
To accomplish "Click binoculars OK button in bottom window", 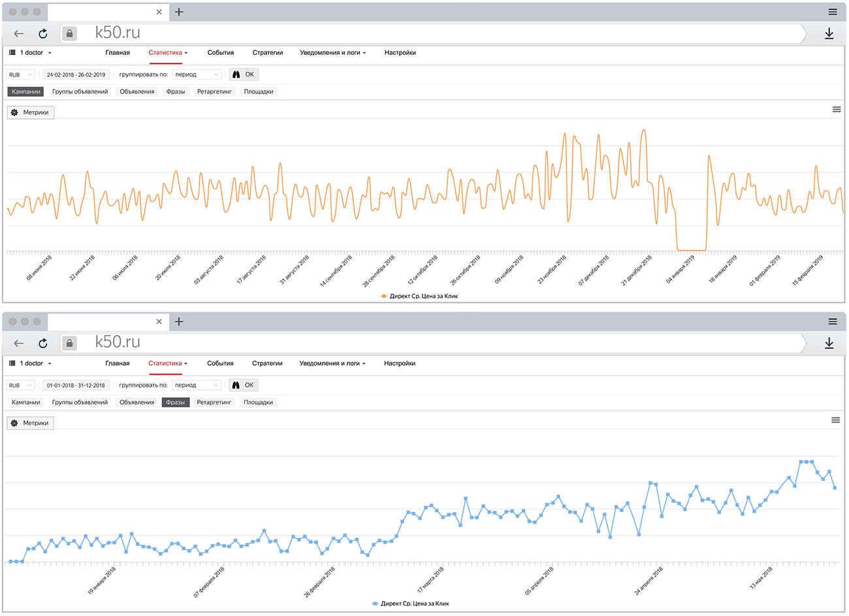I will (x=244, y=385).
